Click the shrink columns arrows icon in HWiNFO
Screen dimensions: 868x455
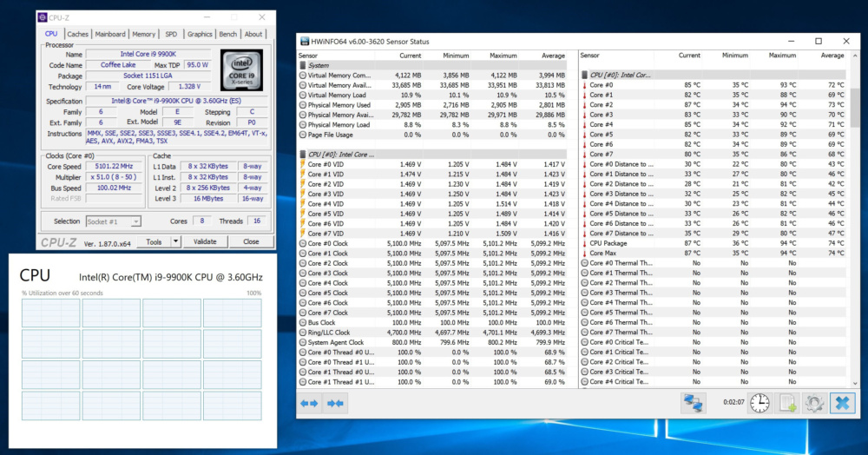point(335,404)
